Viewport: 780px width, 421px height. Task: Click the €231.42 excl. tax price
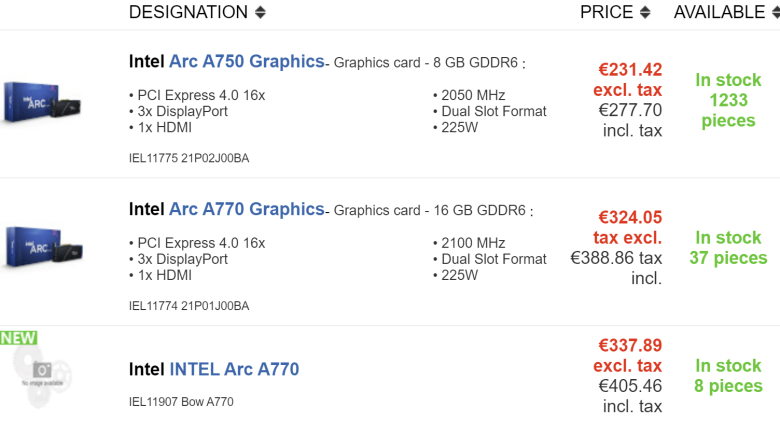[630, 80]
